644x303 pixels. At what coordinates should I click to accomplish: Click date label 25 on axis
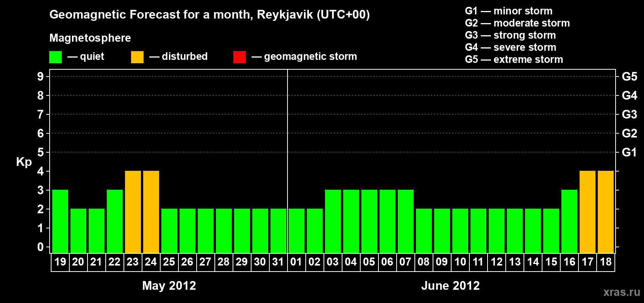click(x=169, y=262)
